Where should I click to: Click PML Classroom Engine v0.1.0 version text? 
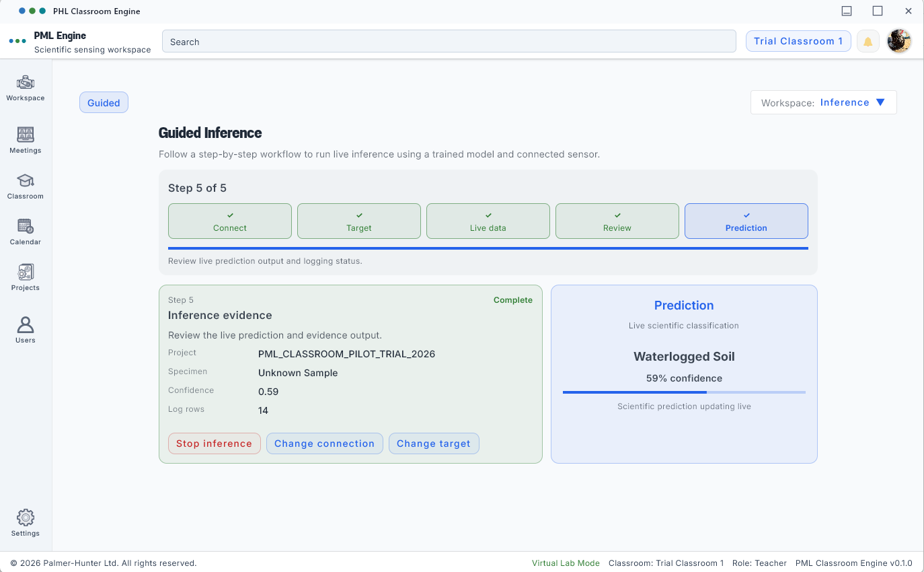pos(854,563)
